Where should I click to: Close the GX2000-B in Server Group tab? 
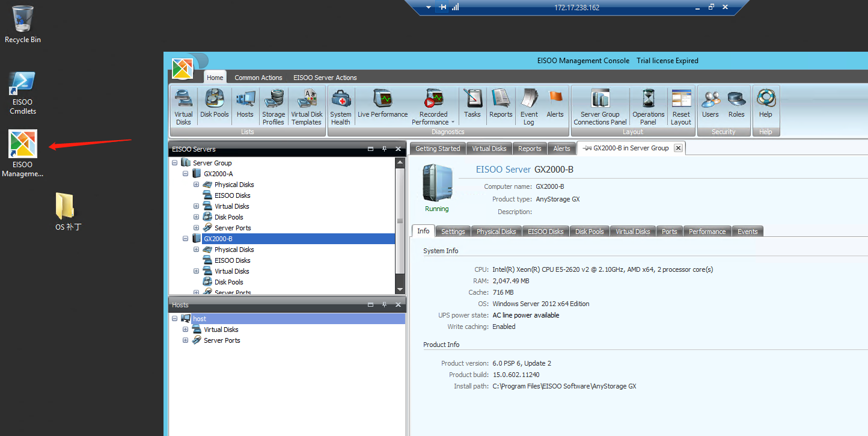pos(679,148)
